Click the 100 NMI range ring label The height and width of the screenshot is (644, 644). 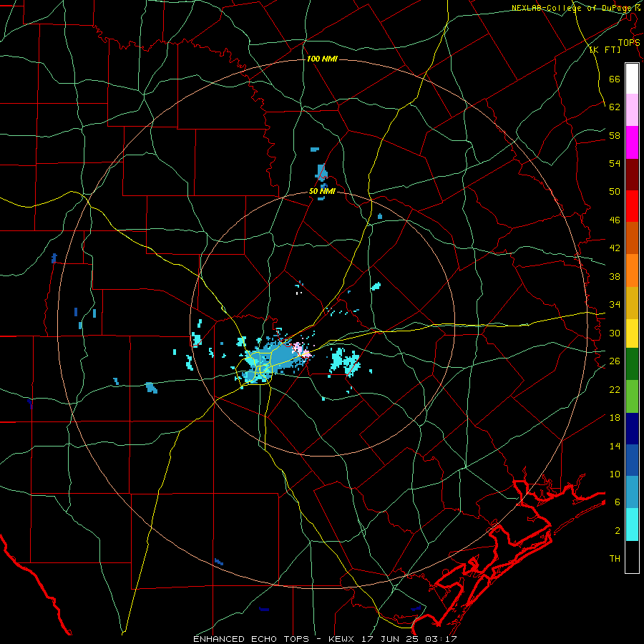[322, 59]
